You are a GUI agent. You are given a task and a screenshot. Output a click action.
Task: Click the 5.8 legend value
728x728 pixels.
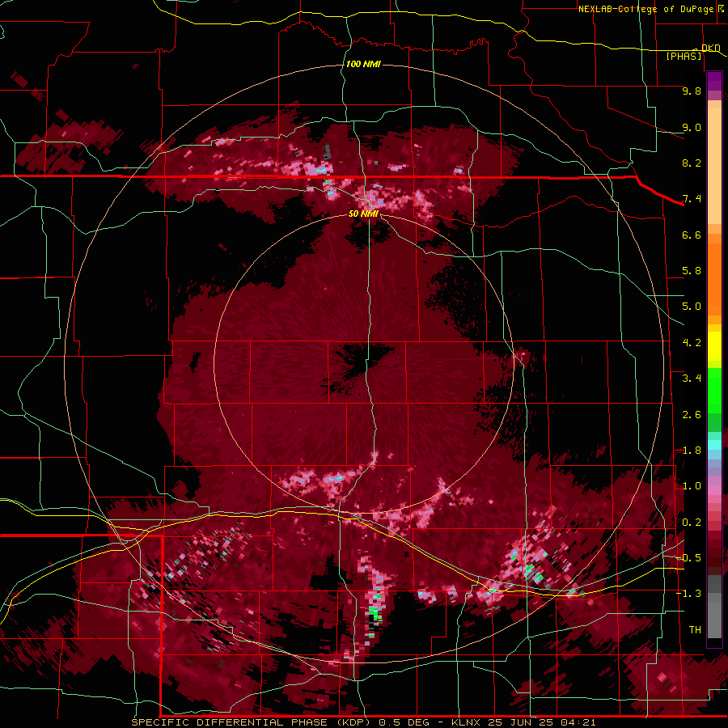[x=692, y=271]
